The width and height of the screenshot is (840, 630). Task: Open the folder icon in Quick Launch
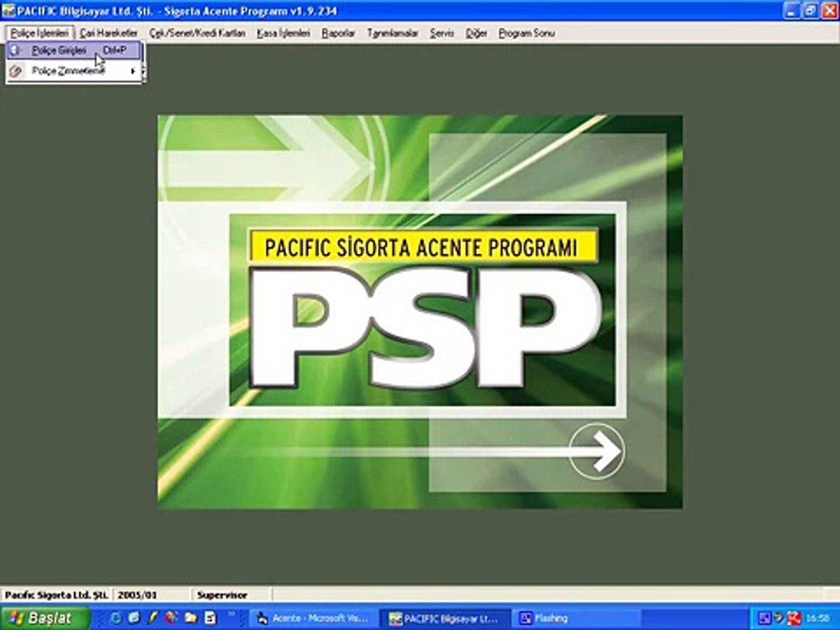tap(191, 618)
